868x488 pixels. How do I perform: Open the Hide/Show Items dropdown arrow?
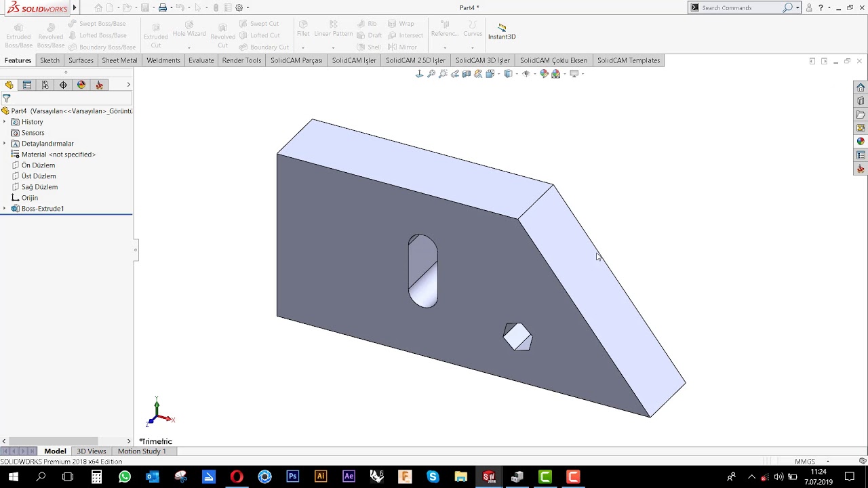pyautogui.click(x=534, y=74)
